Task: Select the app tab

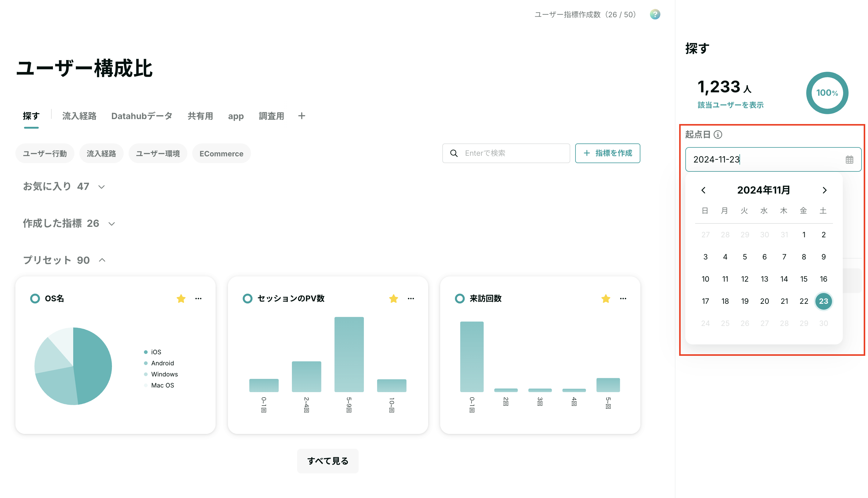Action: [x=236, y=116]
